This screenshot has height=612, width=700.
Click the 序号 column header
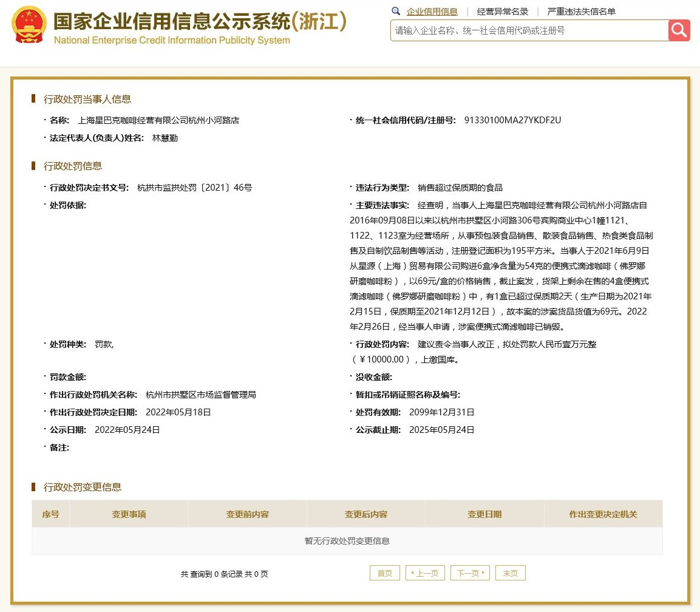click(x=50, y=514)
